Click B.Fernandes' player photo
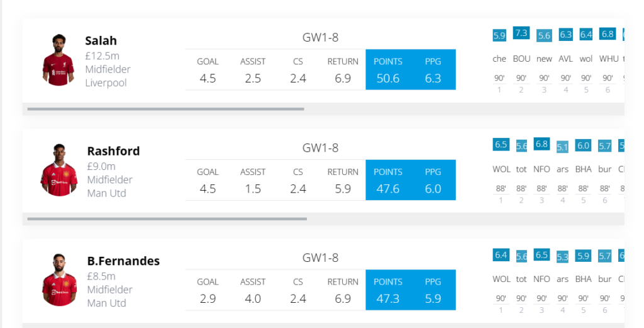644x328 pixels. click(58, 280)
